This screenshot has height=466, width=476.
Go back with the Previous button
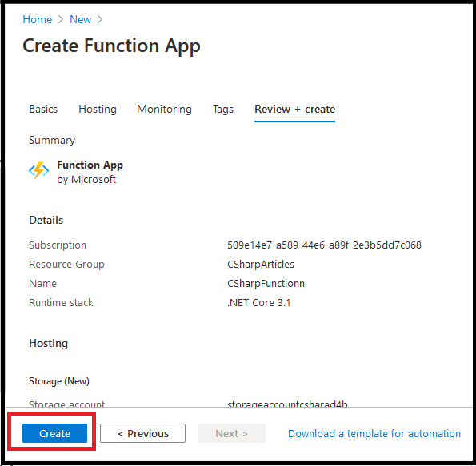142,433
